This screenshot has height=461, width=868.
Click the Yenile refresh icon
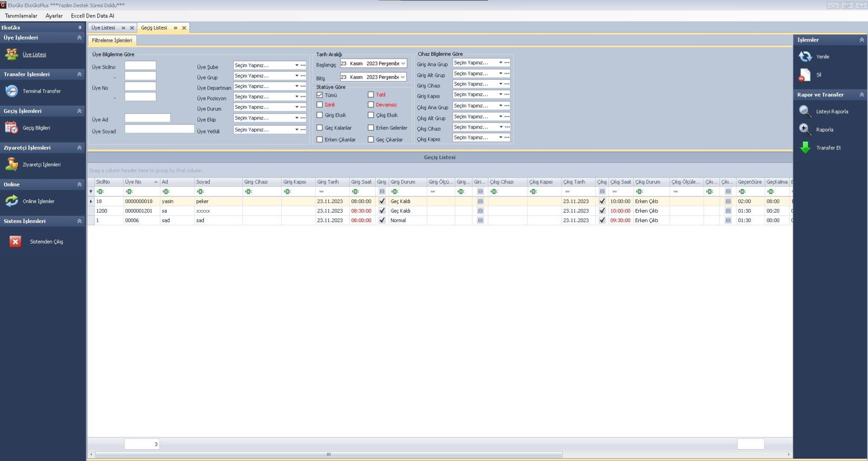pyautogui.click(x=805, y=57)
